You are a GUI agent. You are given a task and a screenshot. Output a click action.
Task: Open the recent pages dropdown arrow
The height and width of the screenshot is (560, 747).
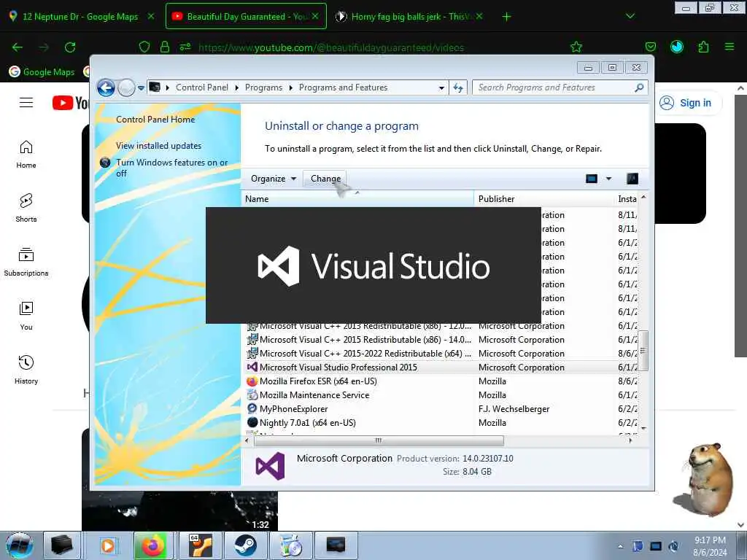coord(141,88)
